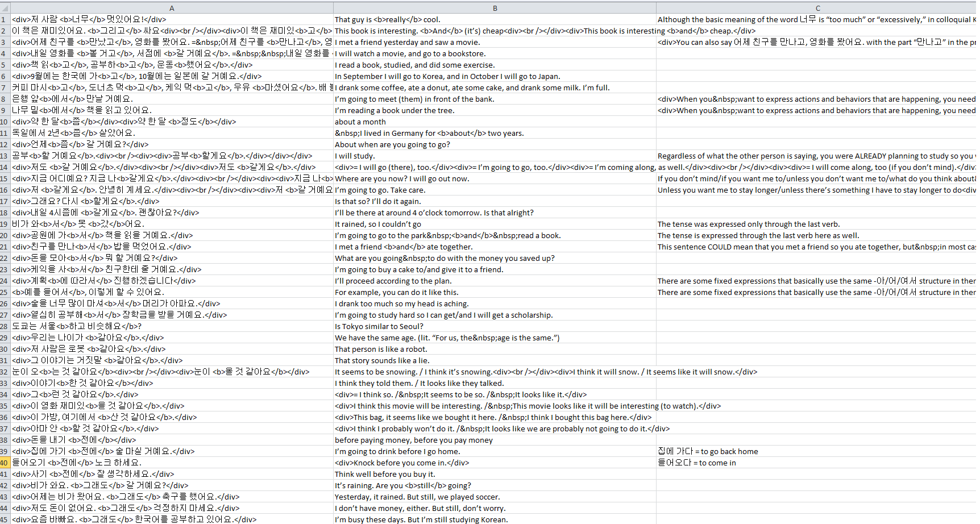Click cell 'Regardless of what the other person is saying...'
The height and width of the screenshot is (524, 980).
coord(817,156)
